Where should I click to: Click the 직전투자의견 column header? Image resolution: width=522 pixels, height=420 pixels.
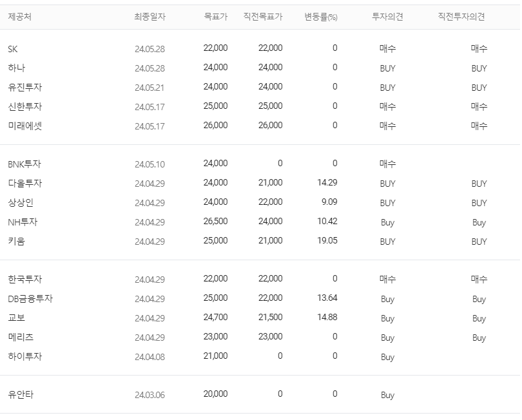coord(461,17)
